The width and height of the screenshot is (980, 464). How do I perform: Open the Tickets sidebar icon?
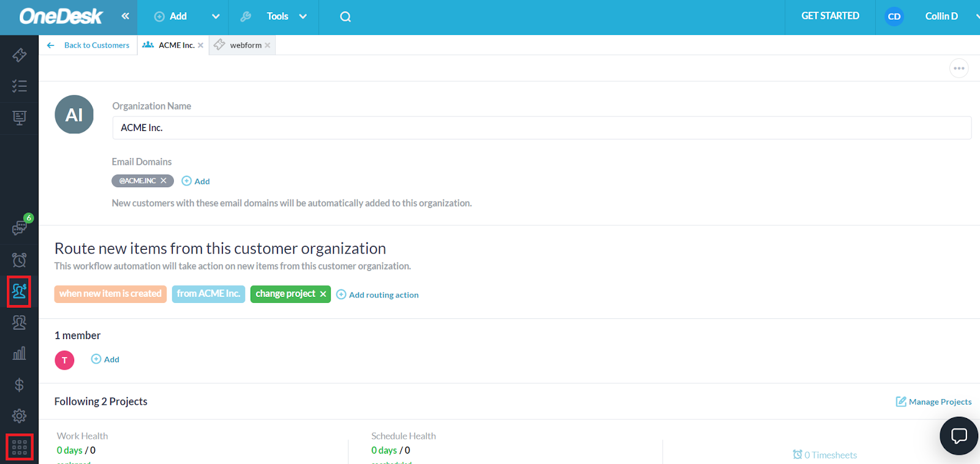click(x=19, y=55)
